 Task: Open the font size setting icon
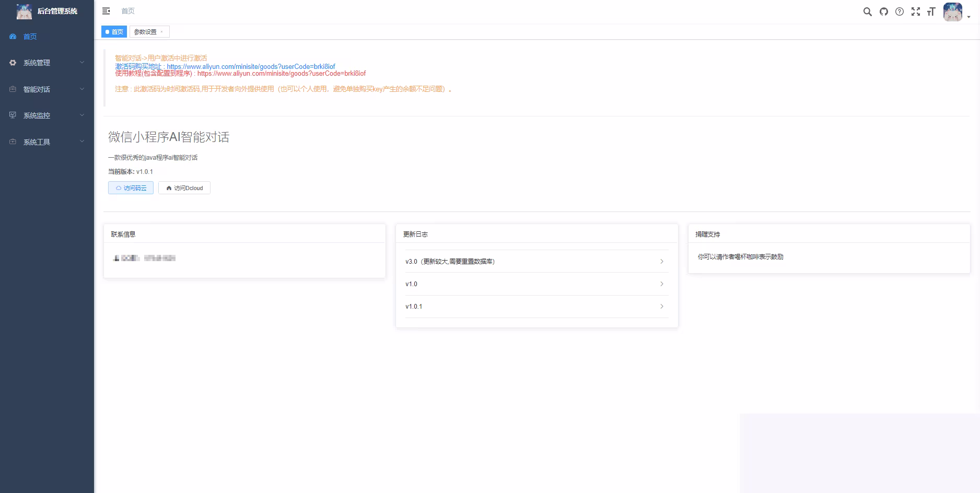pyautogui.click(x=931, y=11)
